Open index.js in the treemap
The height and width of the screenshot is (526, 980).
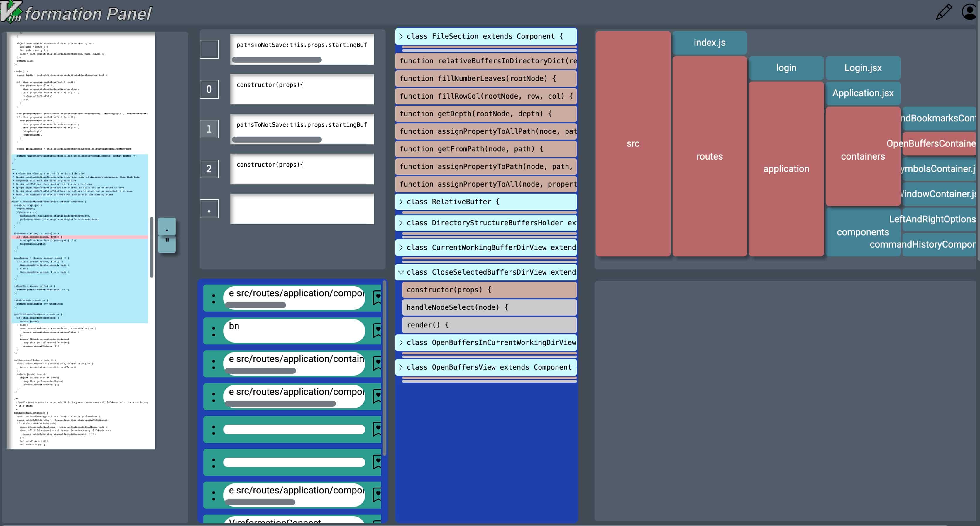[x=710, y=43]
